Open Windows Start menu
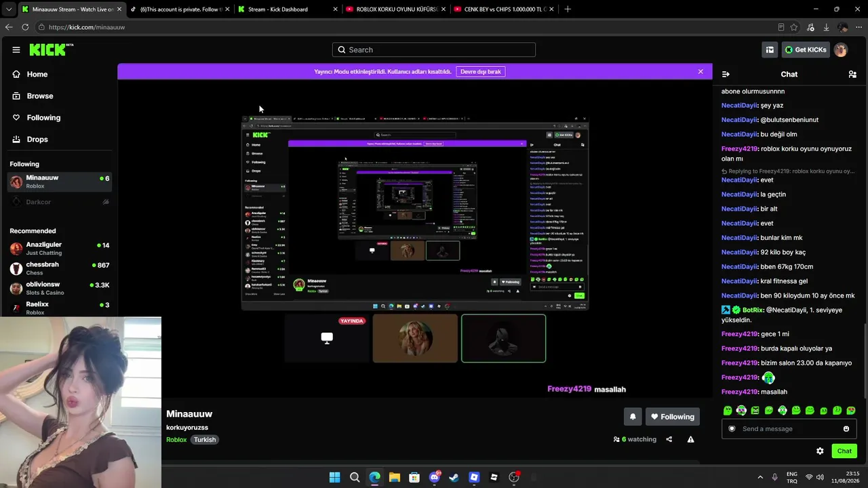Screen dimensions: 868x488 [335, 477]
